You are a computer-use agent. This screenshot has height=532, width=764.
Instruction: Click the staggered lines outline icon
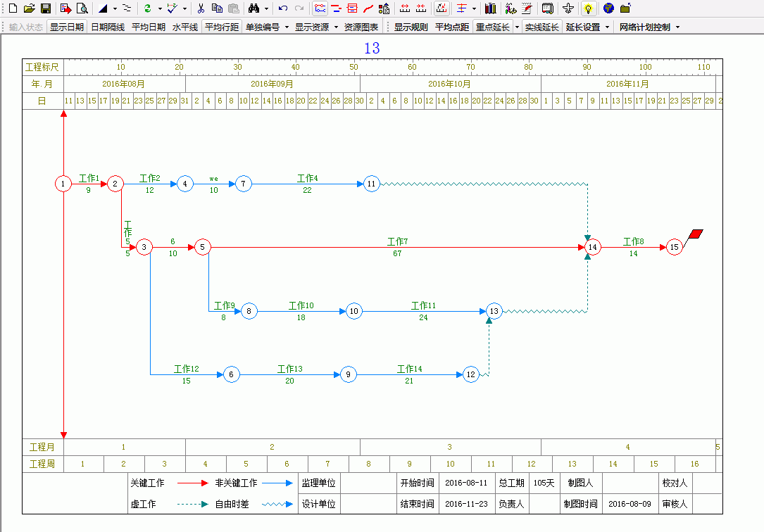point(127,8)
